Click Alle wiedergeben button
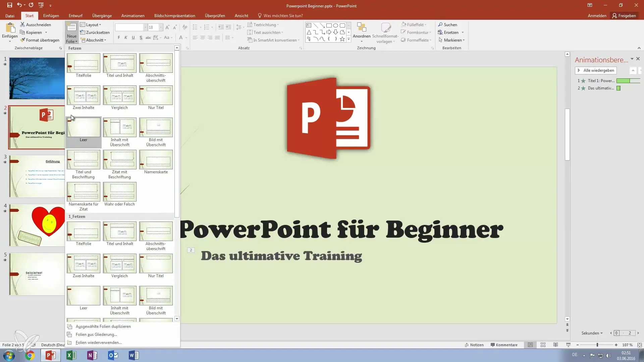The width and height of the screenshot is (644, 362). pyautogui.click(x=596, y=70)
